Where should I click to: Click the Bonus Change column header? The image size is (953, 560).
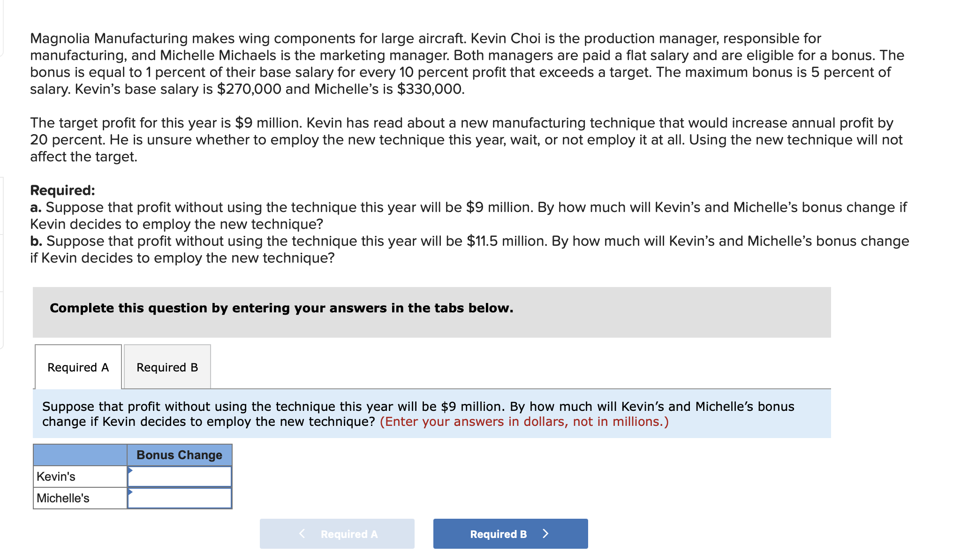click(x=179, y=454)
